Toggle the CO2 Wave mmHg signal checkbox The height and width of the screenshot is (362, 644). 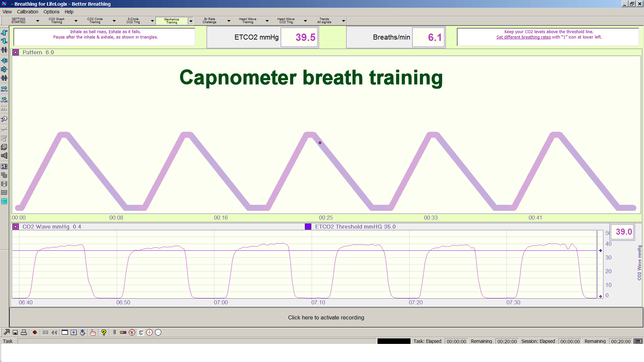(16, 227)
